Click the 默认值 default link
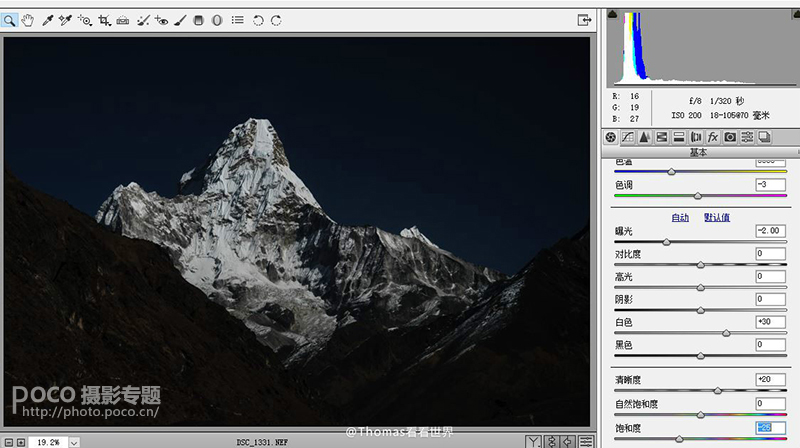Screen dimensions: 800x448 coord(717,217)
